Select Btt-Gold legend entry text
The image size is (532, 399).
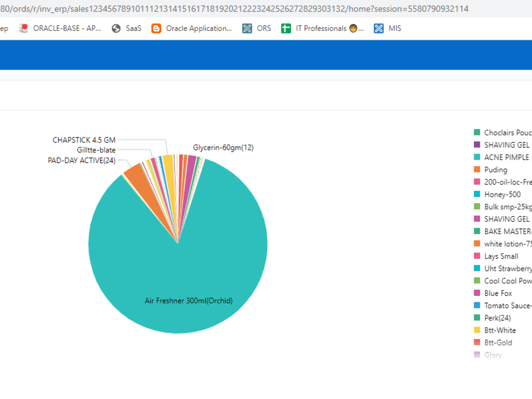coord(498,343)
